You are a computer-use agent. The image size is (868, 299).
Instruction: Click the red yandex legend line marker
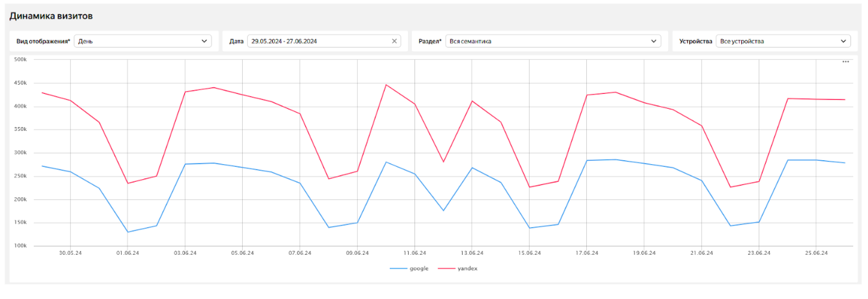pos(448,268)
